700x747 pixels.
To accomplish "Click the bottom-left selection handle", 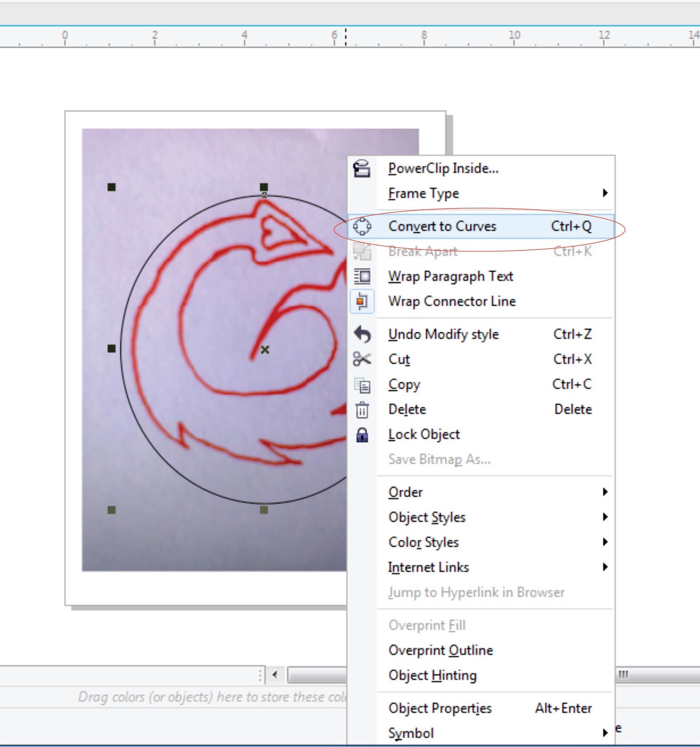I will pyautogui.click(x=112, y=510).
